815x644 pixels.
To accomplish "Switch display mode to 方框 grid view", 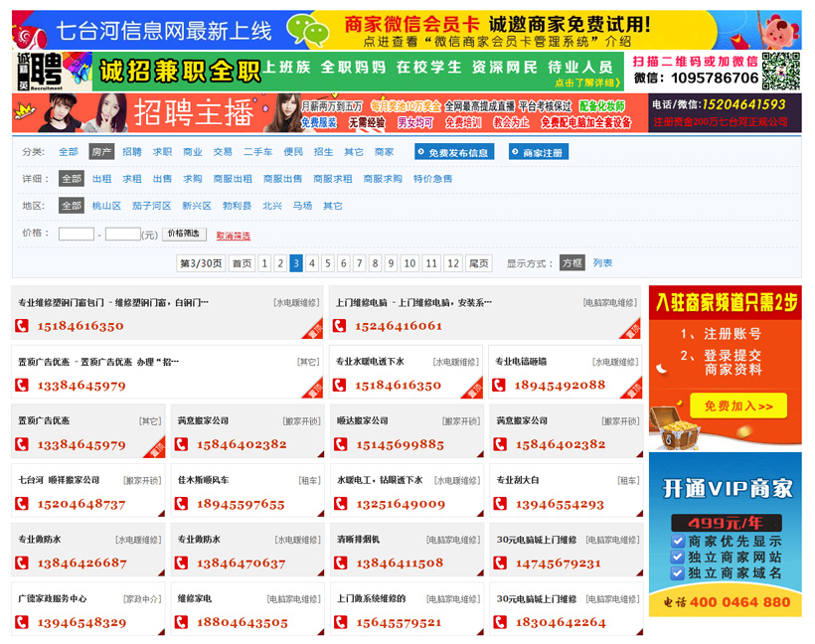I will (571, 263).
